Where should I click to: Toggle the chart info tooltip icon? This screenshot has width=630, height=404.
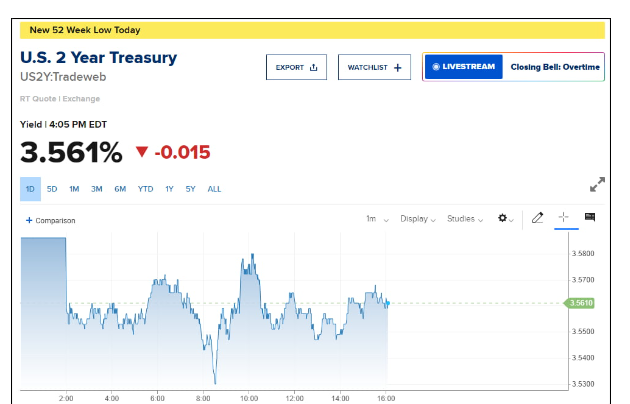point(590,218)
